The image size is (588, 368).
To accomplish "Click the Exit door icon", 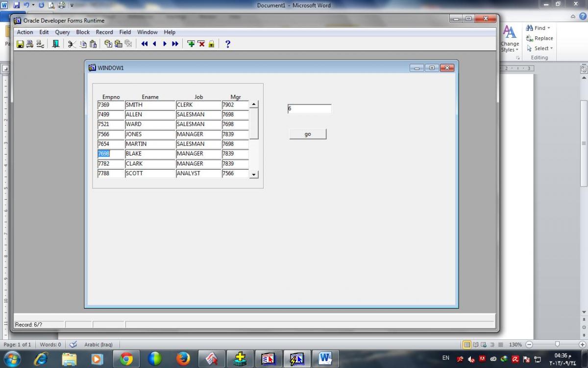I will [55, 44].
